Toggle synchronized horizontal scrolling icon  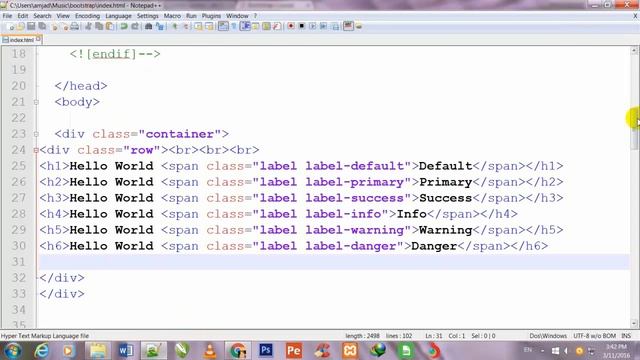pyautogui.click(x=209, y=27)
